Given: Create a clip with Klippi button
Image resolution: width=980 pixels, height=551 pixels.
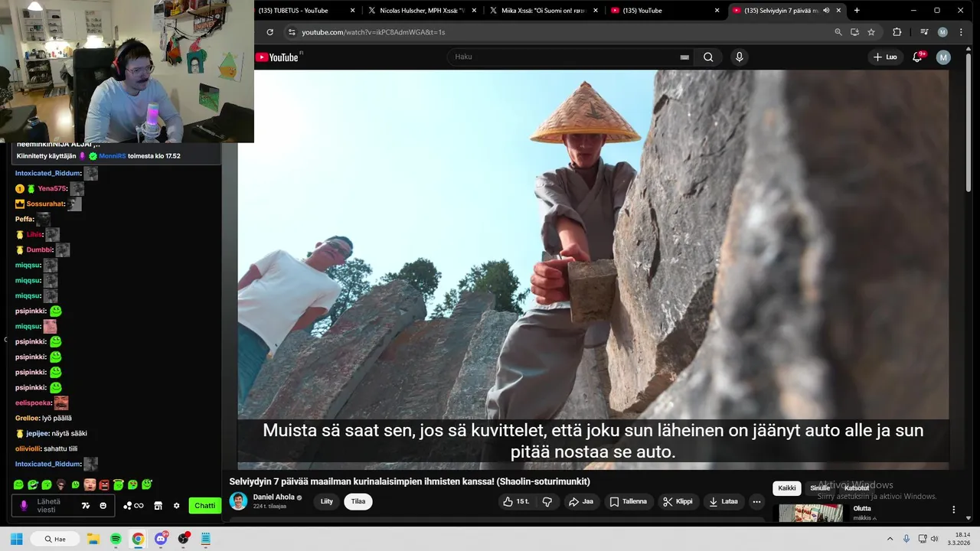Looking at the screenshot, I should click(678, 502).
